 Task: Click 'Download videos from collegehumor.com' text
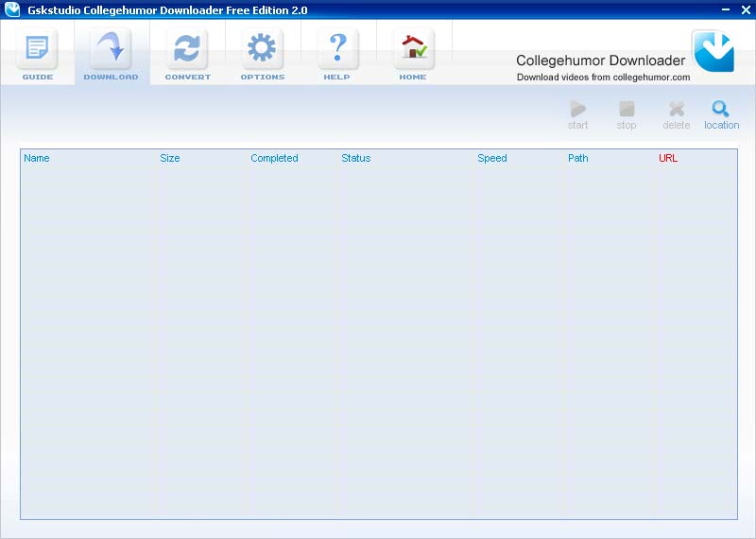pos(603,78)
